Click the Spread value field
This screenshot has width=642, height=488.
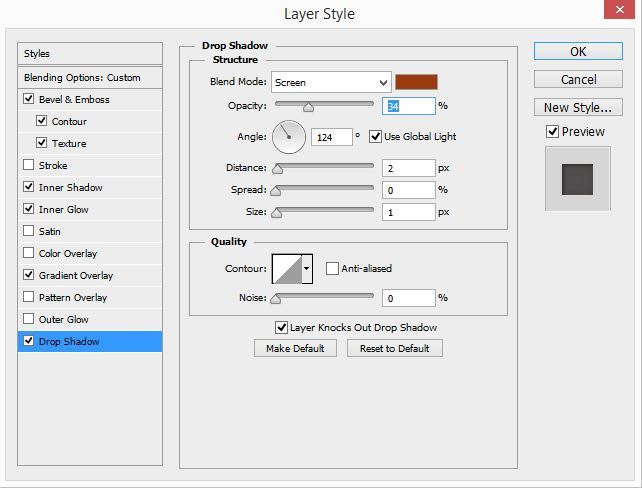coord(409,190)
